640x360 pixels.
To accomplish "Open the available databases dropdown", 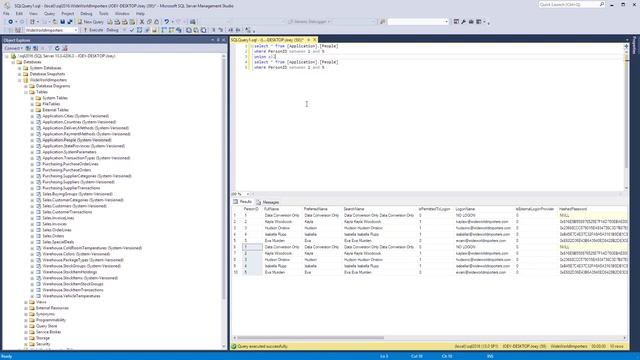I will click(76, 30).
